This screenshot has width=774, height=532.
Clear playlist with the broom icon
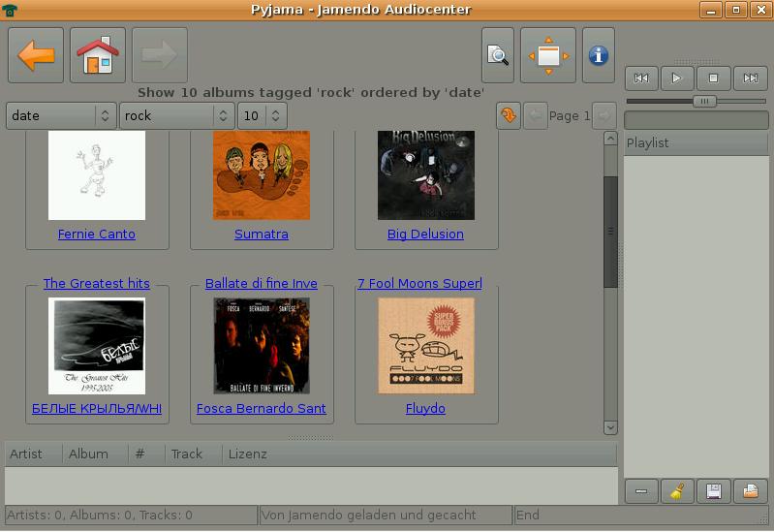pyautogui.click(x=677, y=491)
